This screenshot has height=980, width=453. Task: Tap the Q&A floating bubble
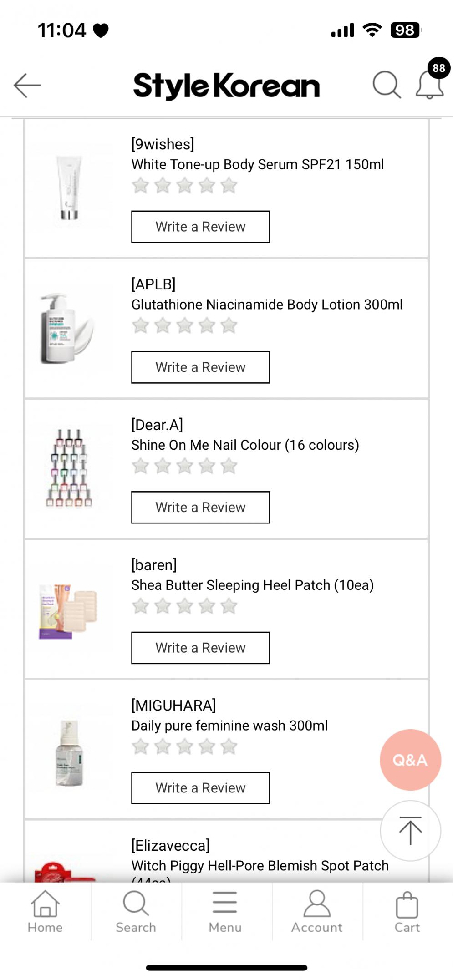click(410, 760)
